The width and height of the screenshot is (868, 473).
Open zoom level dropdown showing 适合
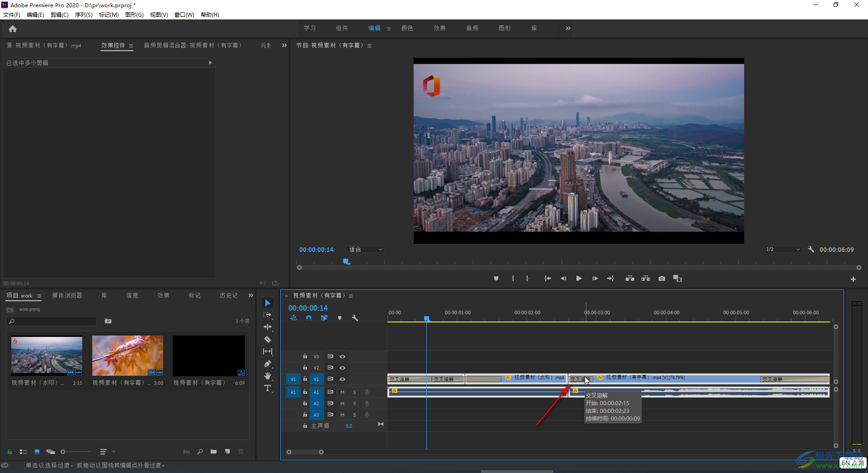coord(365,249)
